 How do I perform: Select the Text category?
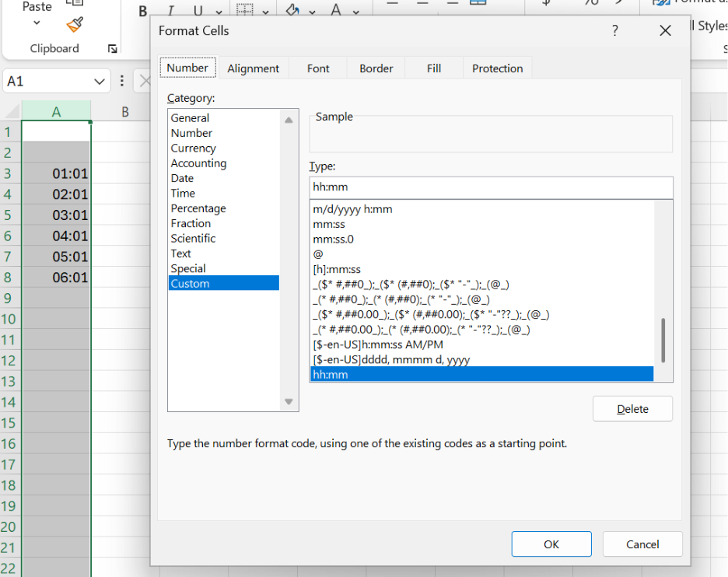224,254
